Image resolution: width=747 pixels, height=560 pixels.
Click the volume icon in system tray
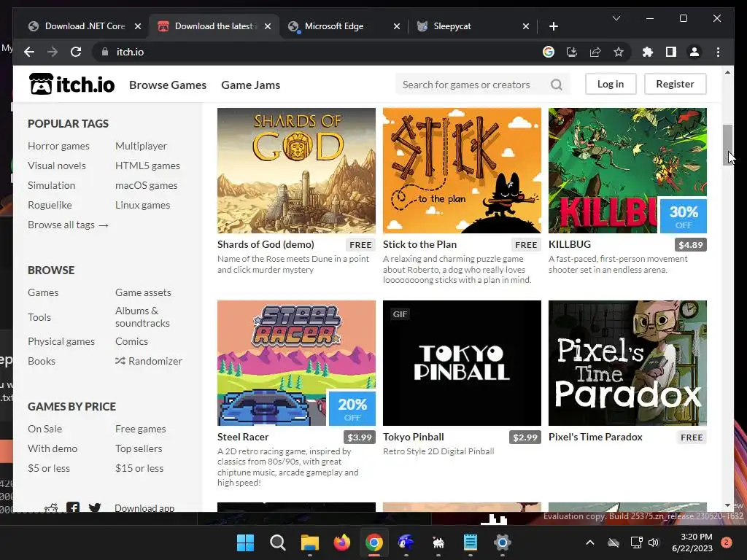(653, 542)
